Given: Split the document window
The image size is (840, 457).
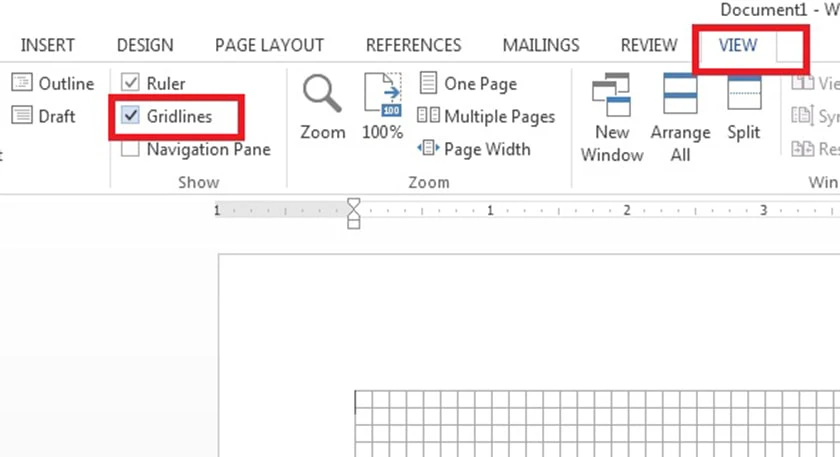Looking at the screenshot, I should click(x=744, y=108).
